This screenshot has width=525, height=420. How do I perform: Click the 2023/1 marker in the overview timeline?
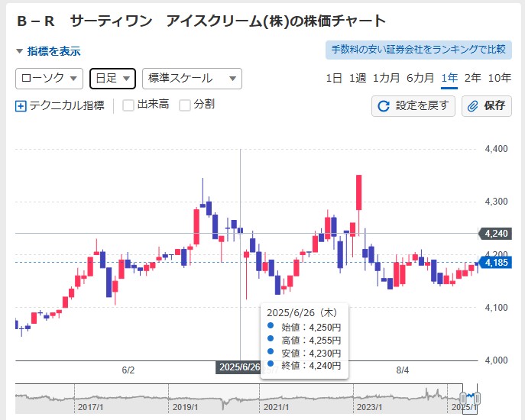(x=369, y=407)
